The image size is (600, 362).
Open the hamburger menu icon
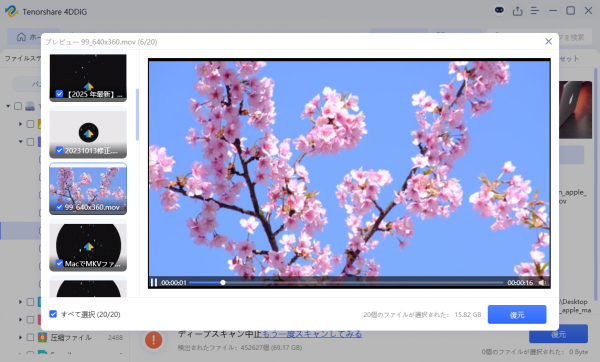pyautogui.click(x=535, y=11)
